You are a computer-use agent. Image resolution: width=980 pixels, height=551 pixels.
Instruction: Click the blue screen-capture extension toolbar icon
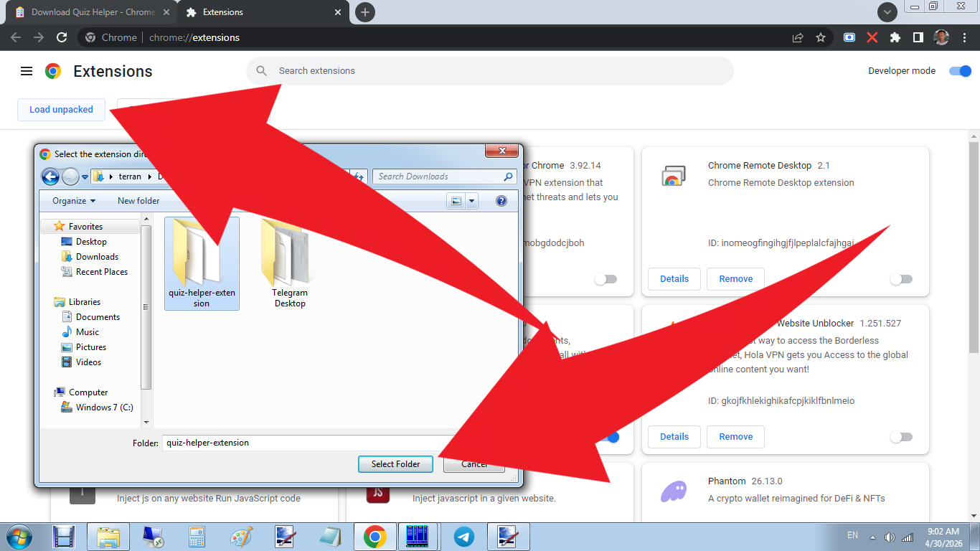click(x=849, y=37)
